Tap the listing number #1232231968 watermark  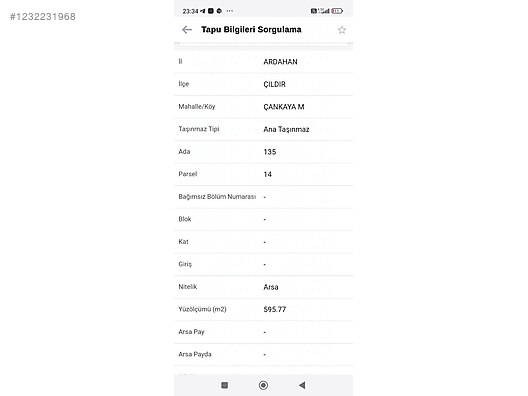[x=43, y=17]
